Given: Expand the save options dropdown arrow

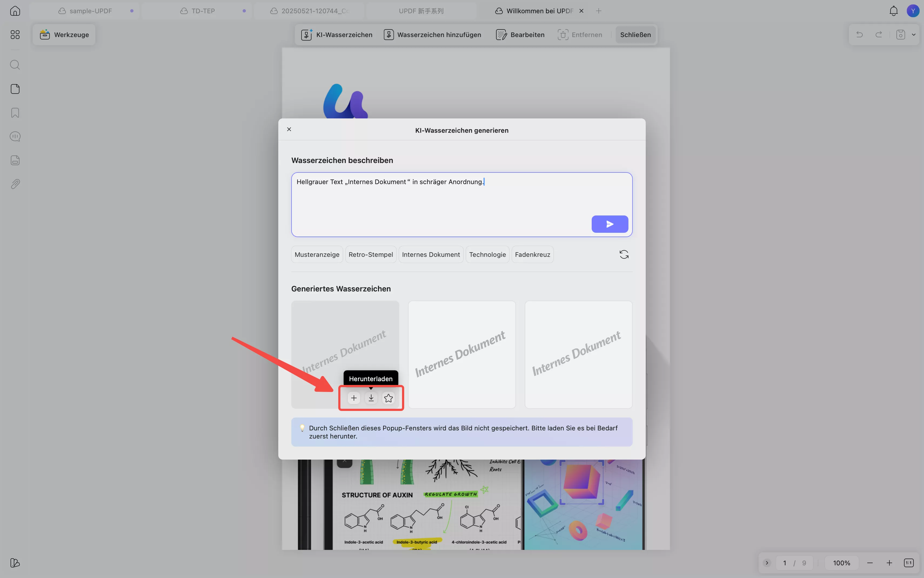Looking at the screenshot, I should [914, 35].
